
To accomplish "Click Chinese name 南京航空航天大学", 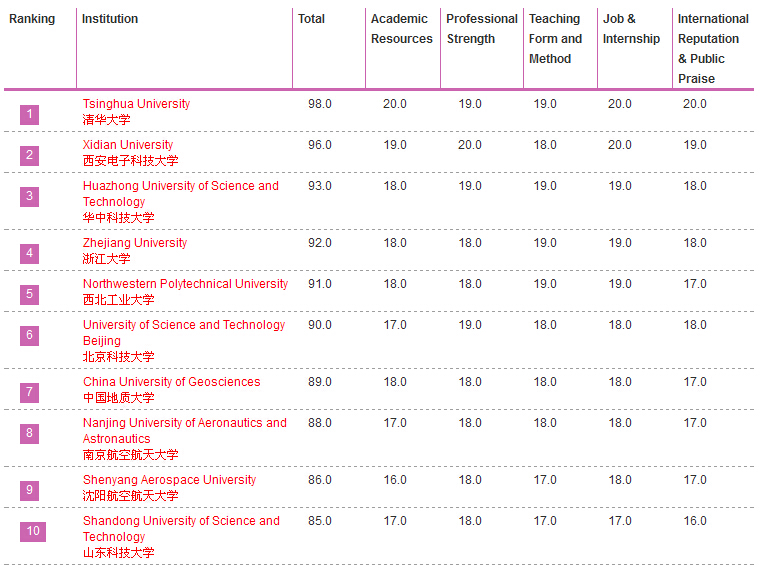I will [130, 454].
